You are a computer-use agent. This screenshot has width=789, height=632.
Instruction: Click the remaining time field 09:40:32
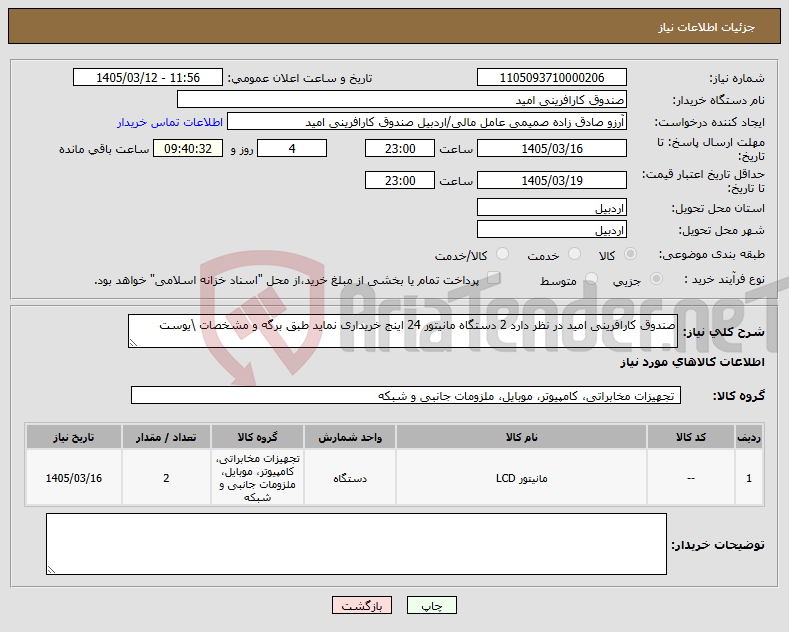188,148
